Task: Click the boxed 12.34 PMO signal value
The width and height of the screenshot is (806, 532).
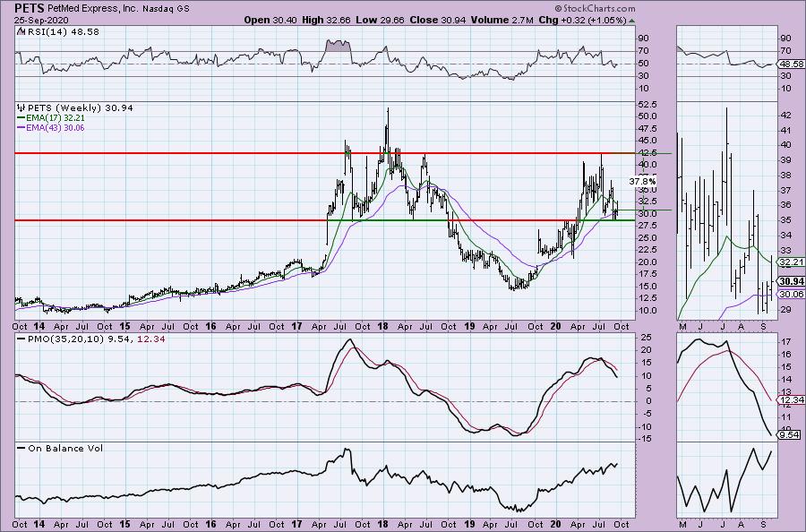Action: [792, 400]
